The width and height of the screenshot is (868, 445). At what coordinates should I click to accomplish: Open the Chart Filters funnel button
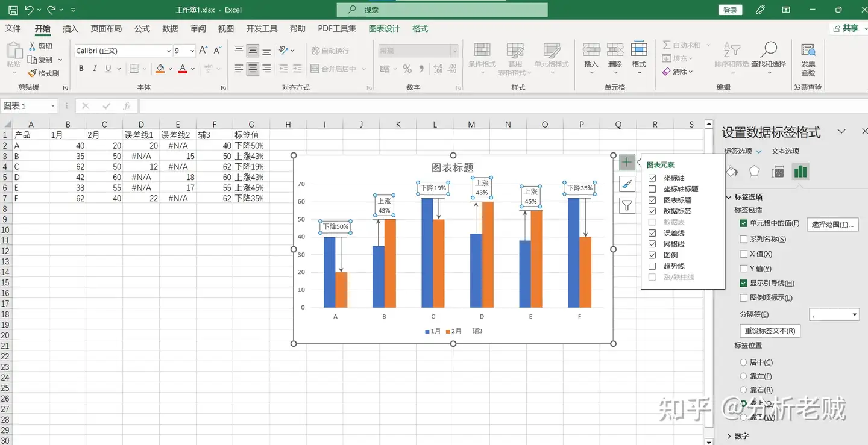(627, 206)
